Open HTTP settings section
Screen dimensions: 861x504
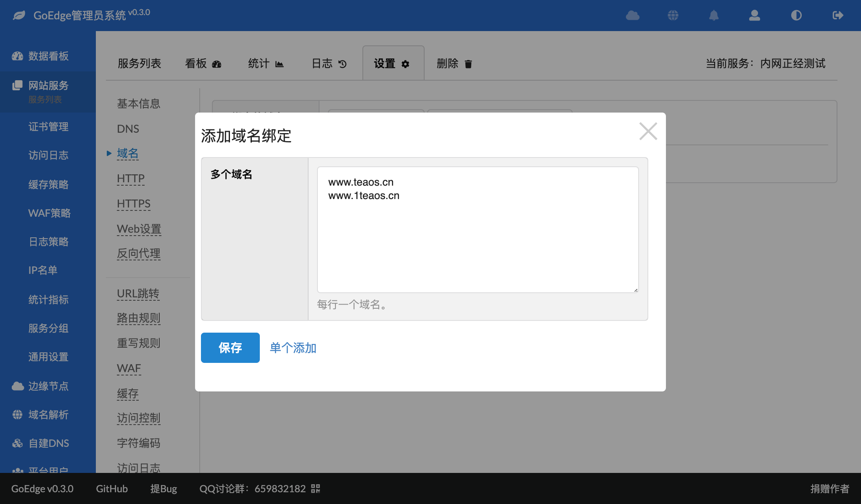(x=131, y=179)
